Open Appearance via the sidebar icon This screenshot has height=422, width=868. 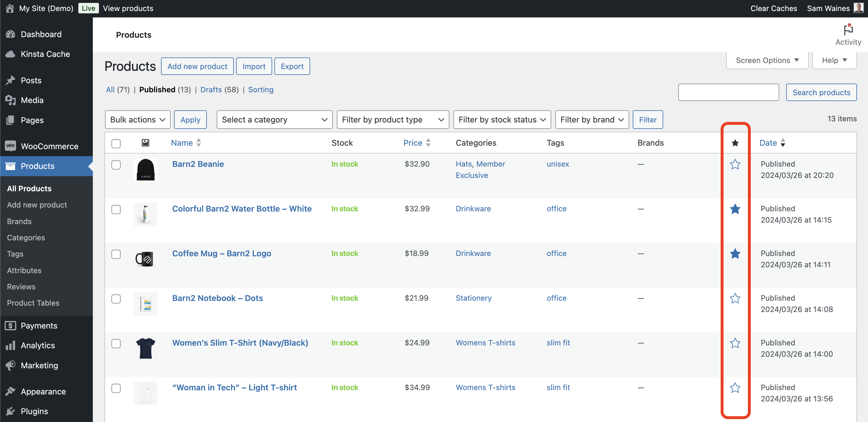10,391
